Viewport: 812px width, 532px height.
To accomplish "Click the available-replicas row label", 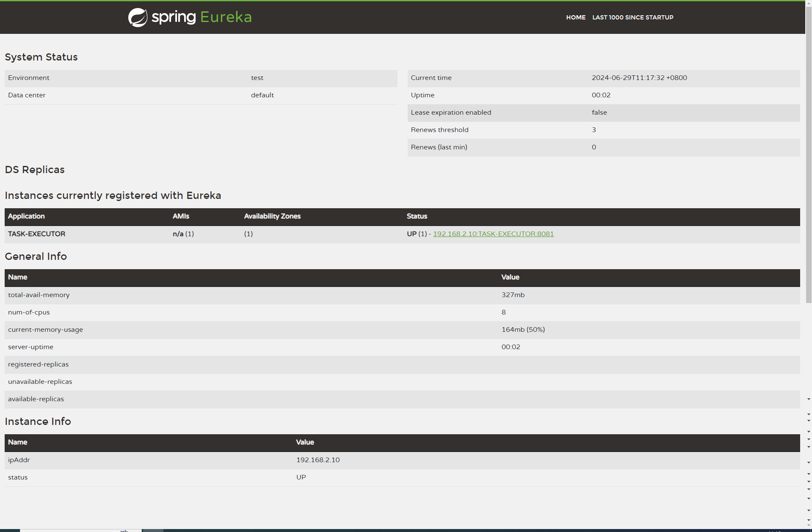I will point(36,399).
